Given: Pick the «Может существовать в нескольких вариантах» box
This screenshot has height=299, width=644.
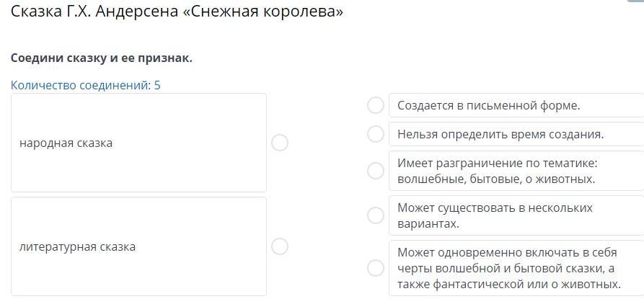Looking at the screenshot, I should pos(515,215).
